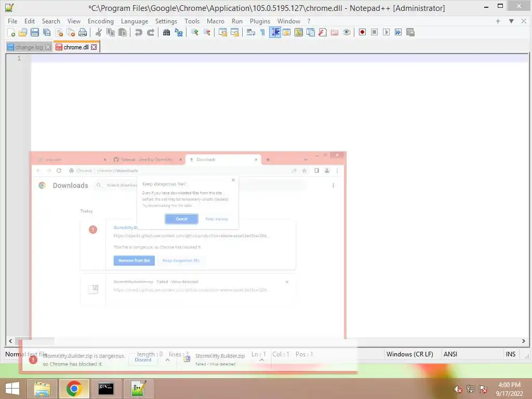532x399 pixels.
Task: Zoom in with magnifier icon
Action: pos(194,32)
